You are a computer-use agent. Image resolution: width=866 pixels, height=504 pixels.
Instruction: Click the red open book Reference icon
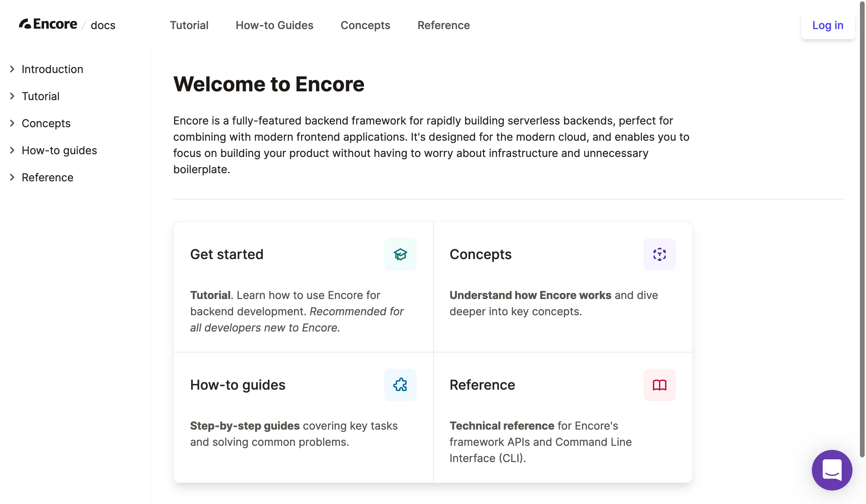(x=659, y=385)
